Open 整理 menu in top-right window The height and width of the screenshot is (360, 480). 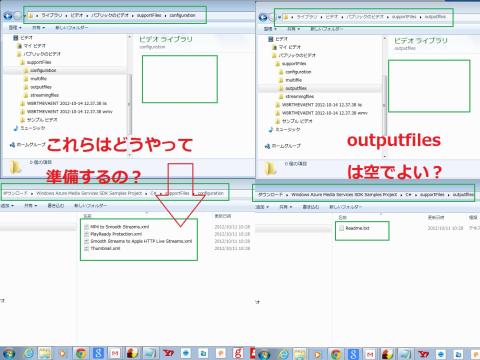point(270,29)
